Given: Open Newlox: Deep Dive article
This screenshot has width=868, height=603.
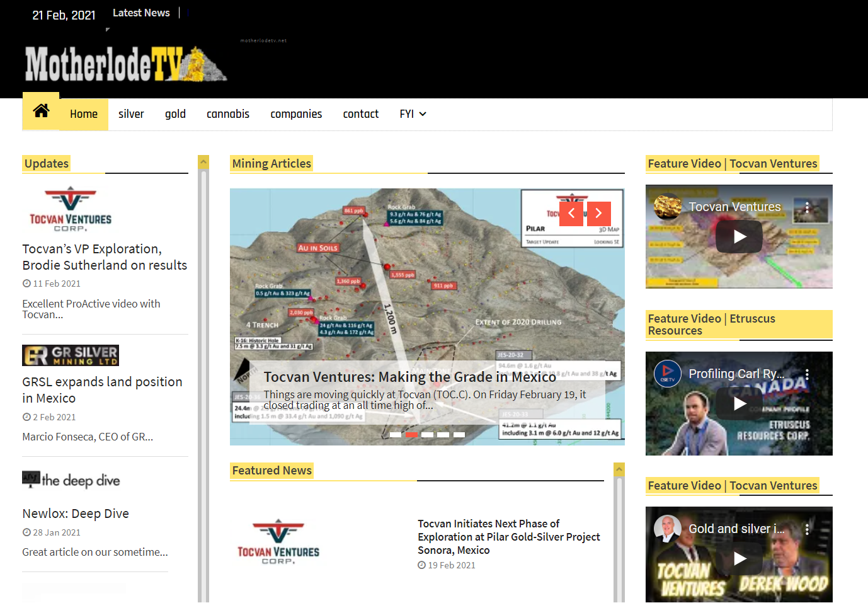Looking at the screenshot, I should pos(76,514).
